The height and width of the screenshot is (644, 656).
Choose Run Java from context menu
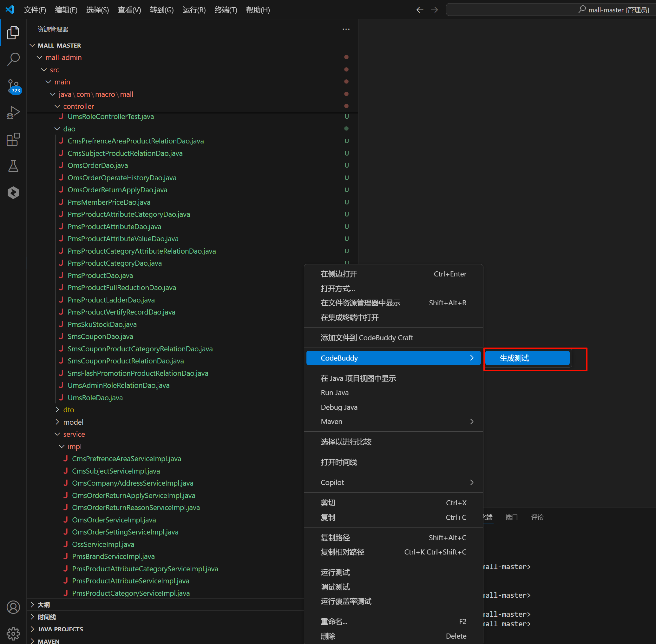[x=393, y=393]
